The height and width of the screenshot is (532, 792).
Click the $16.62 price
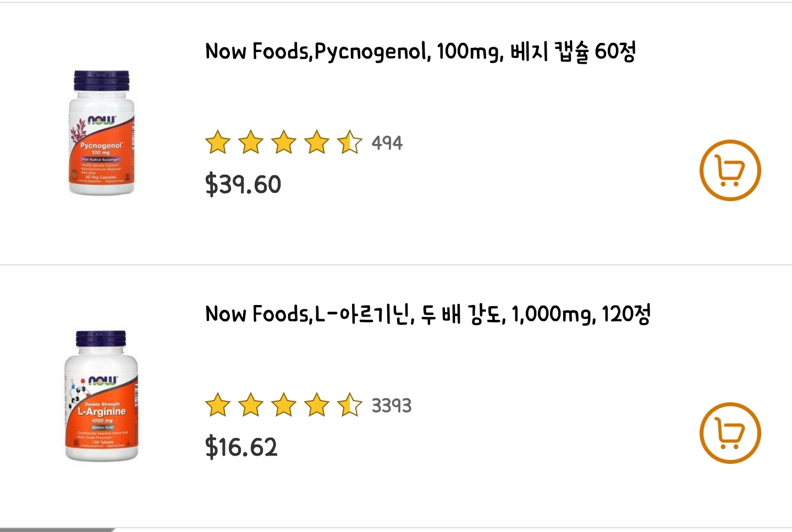click(241, 447)
